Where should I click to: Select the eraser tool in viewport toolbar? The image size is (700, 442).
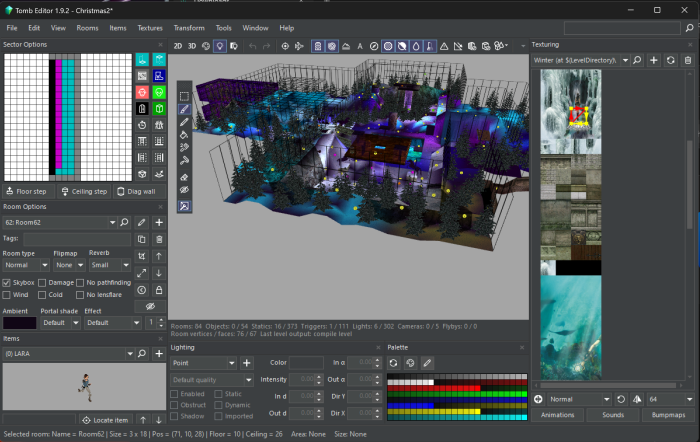click(184, 177)
